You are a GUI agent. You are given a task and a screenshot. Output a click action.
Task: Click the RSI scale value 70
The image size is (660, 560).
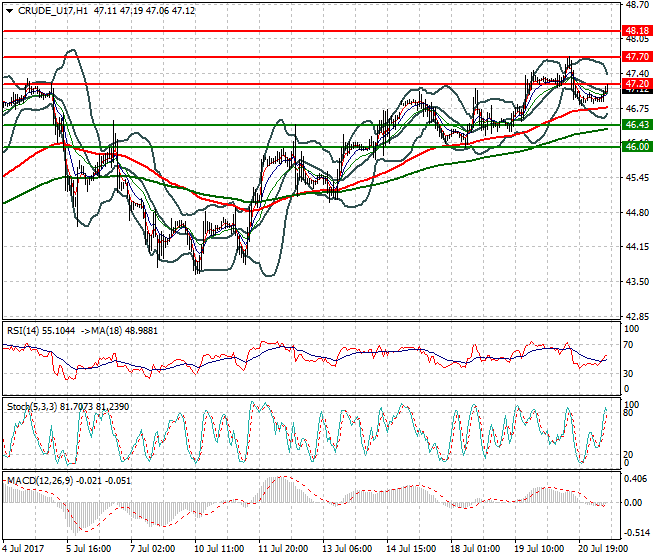coord(628,345)
